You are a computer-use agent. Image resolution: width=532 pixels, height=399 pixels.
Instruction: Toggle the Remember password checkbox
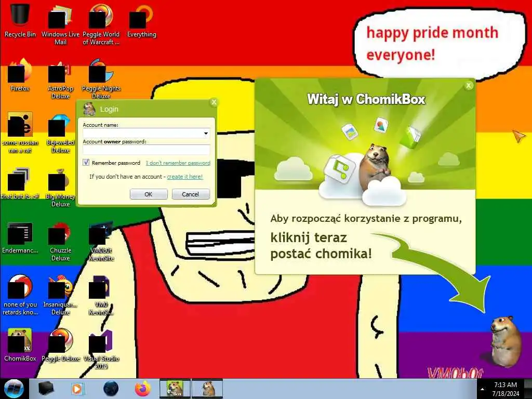[86, 163]
